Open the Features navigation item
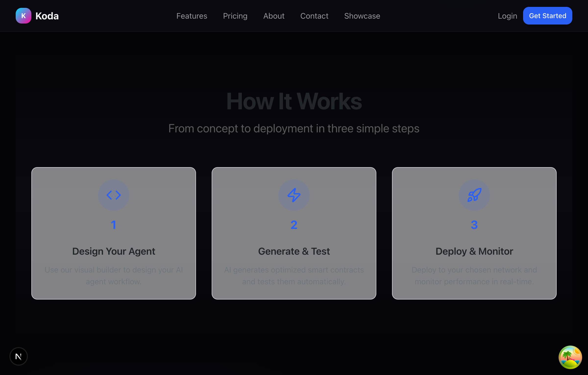 192,16
